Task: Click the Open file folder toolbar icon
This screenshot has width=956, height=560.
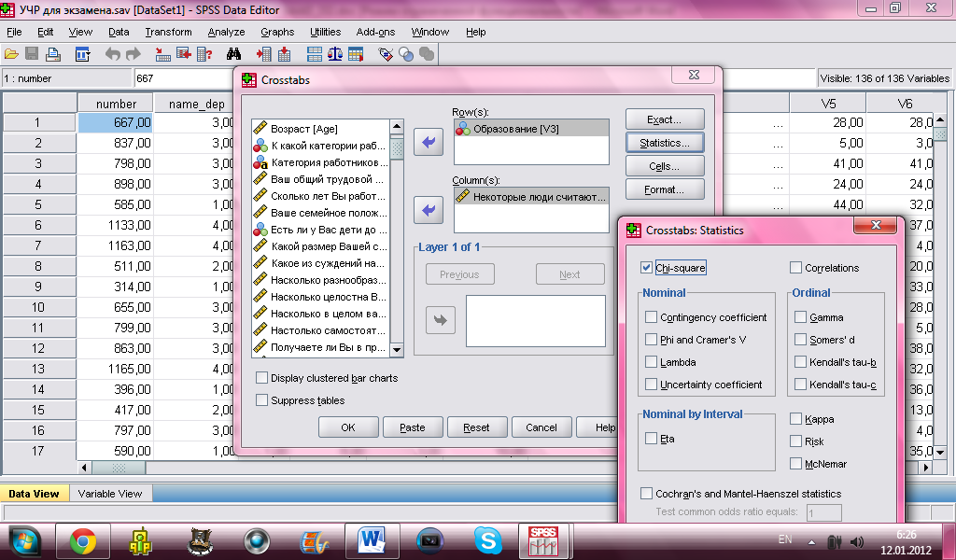Action: coord(11,54)
